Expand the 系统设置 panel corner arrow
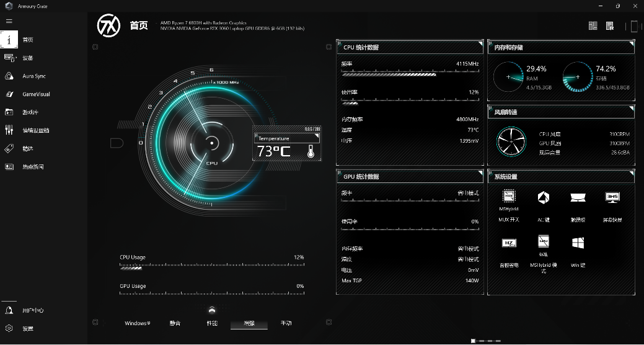 coord(631,172)
